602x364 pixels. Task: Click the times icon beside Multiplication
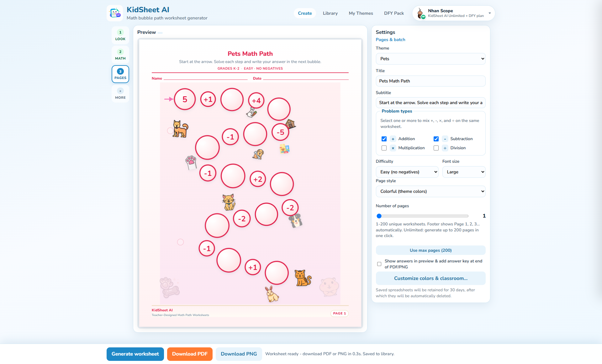click(x=393, y=148)
